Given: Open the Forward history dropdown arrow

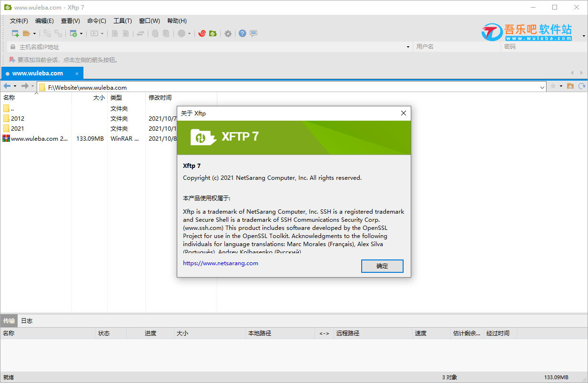Looking at the screenshot, I should [32, 86].
